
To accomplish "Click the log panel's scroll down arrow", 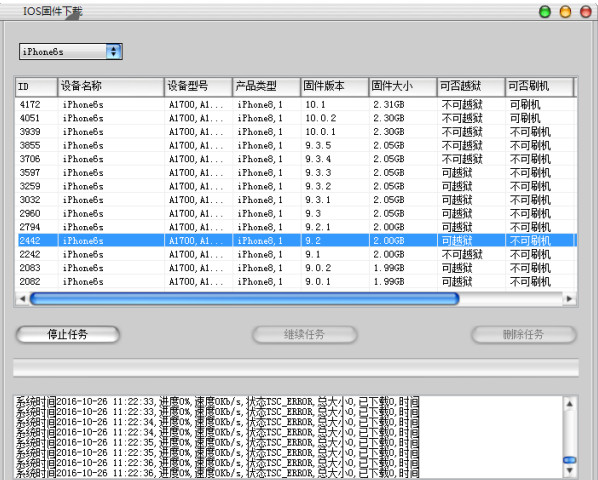I will pyautogui.click(x=569, y=471).
